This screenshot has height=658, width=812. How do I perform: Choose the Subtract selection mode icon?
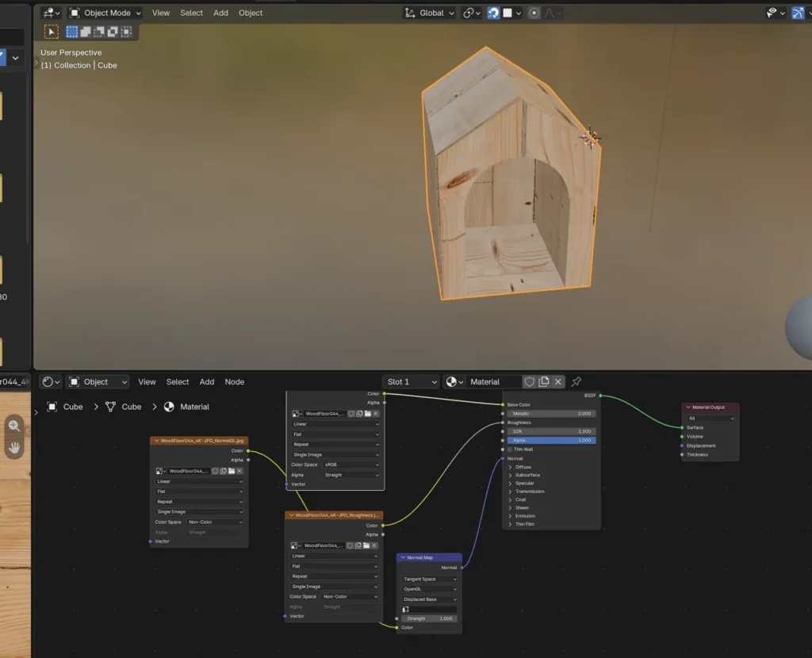coord(99,32)
